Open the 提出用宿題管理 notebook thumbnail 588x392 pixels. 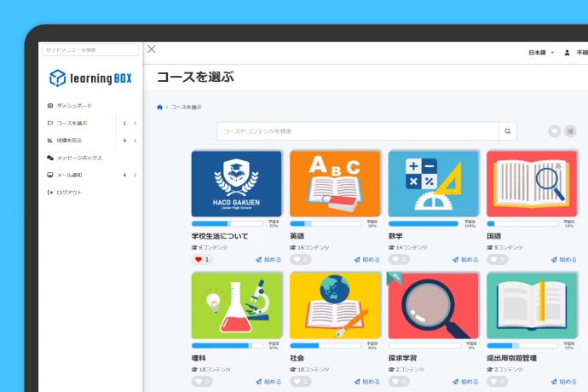532,306
